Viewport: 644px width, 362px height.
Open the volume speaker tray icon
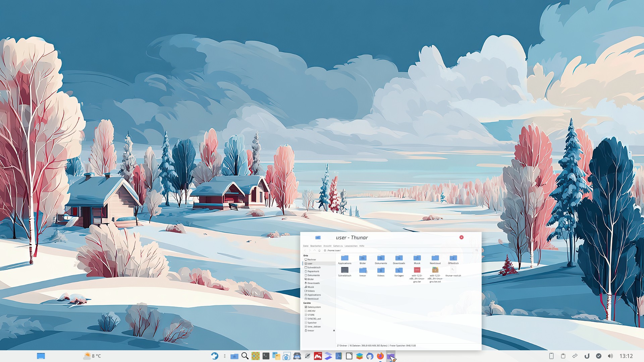click(610, 356)
